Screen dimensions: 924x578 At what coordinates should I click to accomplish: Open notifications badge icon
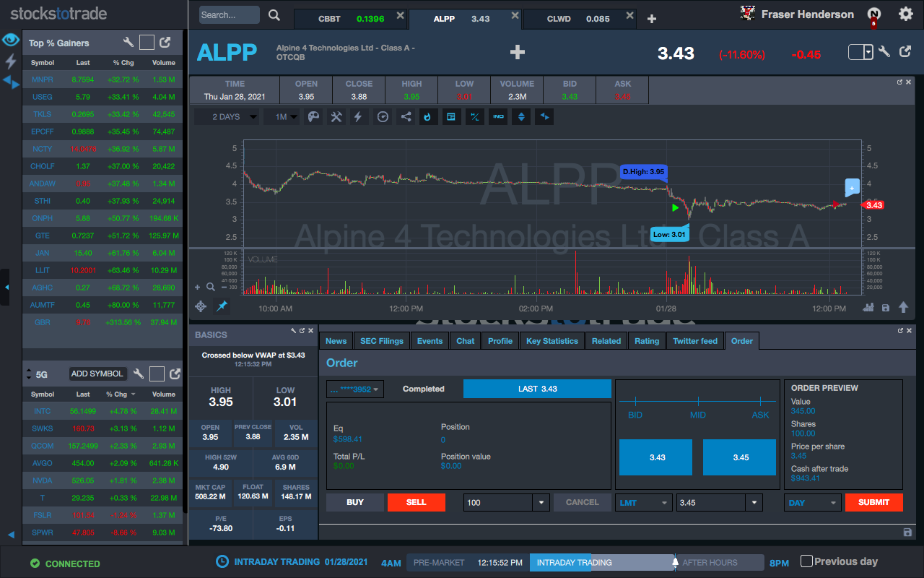(874, 14)
